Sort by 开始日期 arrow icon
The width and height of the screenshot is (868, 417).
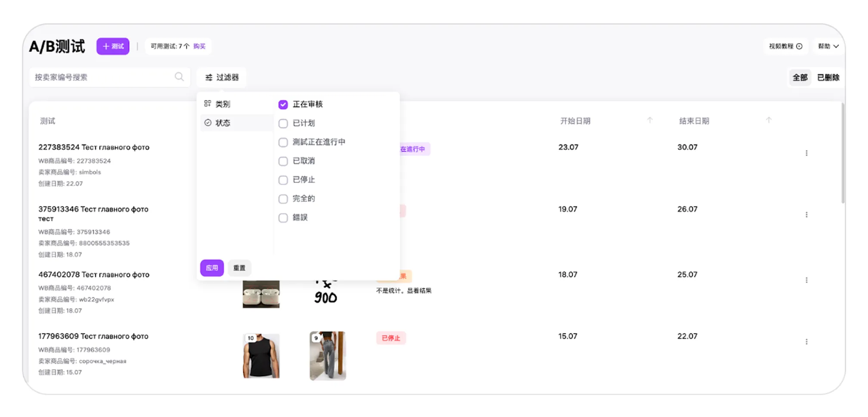click(650, 120)
